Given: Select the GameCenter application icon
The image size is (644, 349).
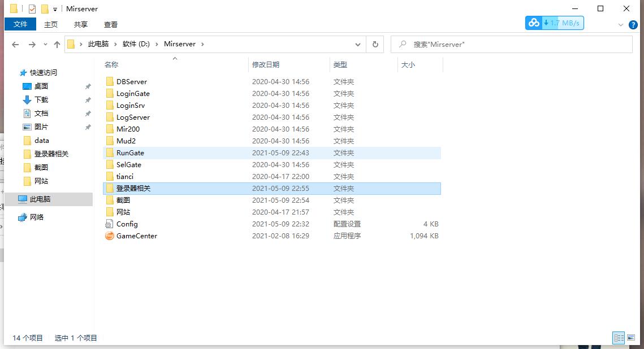Looking at the screenshot, I should [x=109, y=236].
